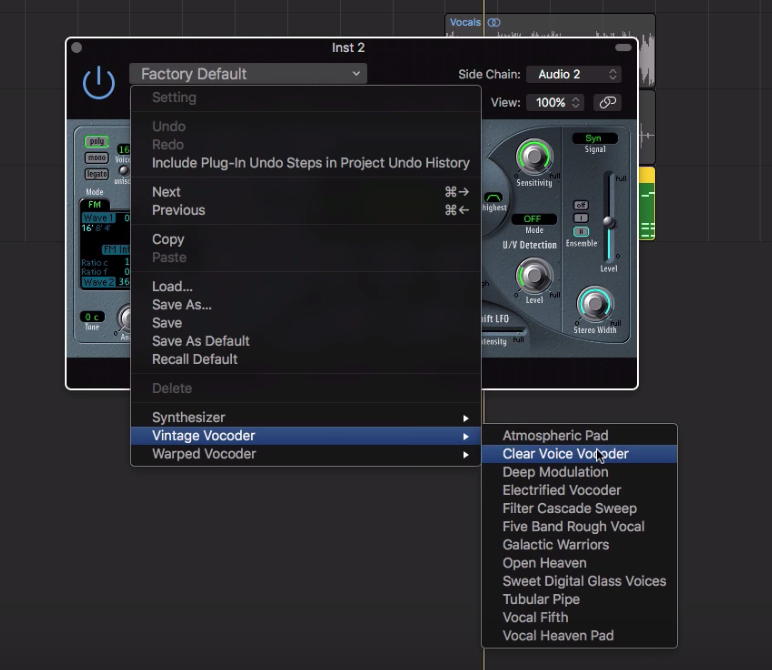The image size is (772, 670).
Task: Select Five Band Rough Vocal preset
Action: click(x=579, y=527)
